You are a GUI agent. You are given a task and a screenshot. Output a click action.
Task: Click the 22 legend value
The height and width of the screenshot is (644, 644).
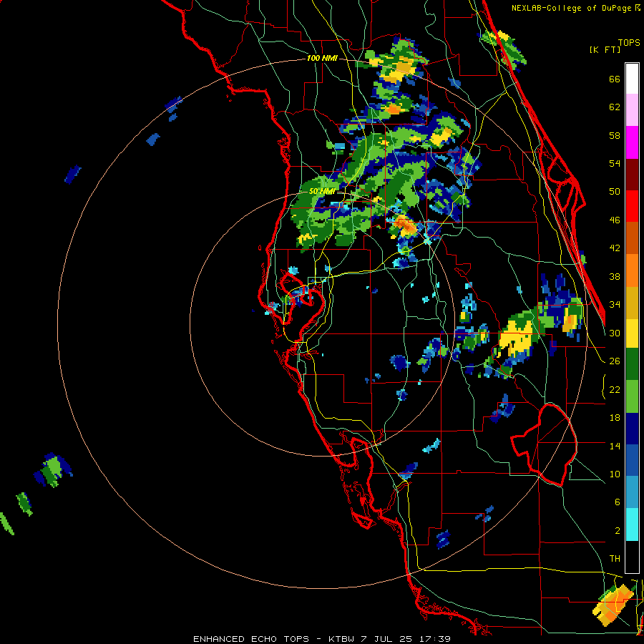615,389
